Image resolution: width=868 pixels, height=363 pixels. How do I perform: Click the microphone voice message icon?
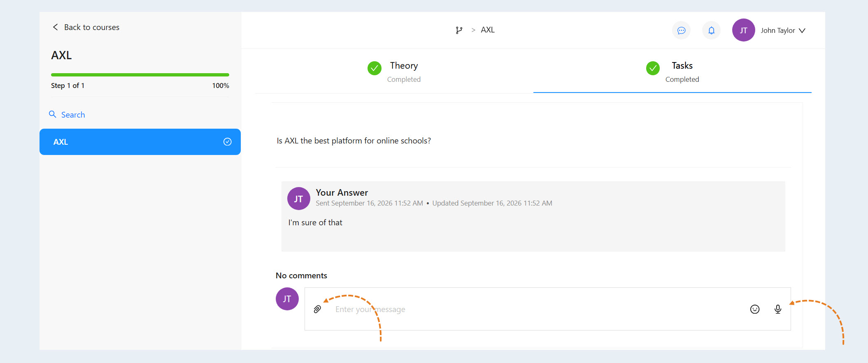778,309
